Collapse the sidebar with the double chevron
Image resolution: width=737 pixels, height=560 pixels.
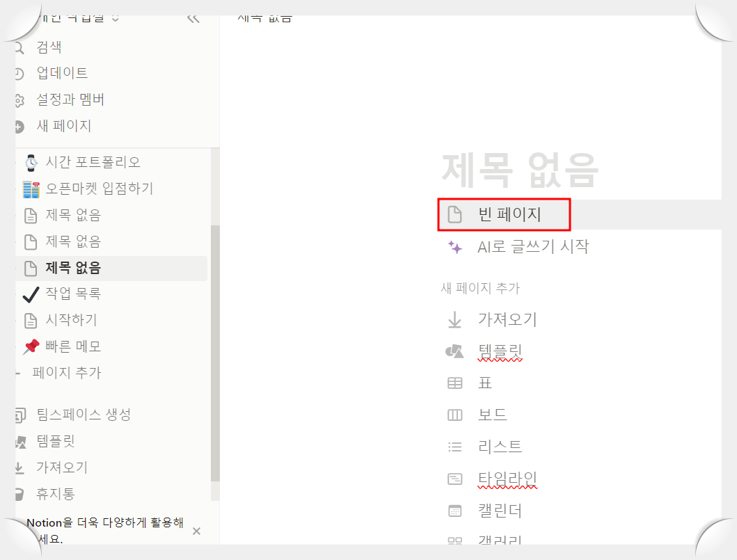click(193, 19)
